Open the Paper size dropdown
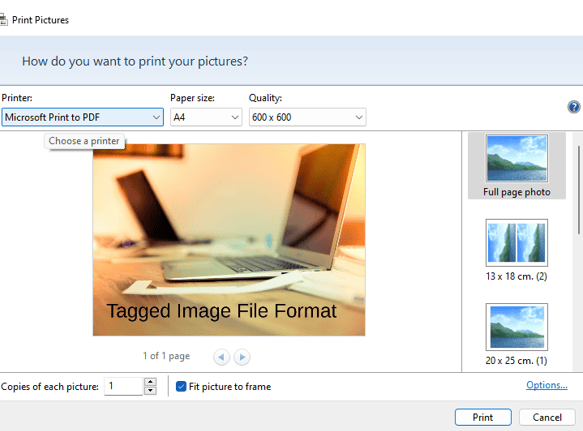Screen dimensions: 583x431 tap(206, 117)
